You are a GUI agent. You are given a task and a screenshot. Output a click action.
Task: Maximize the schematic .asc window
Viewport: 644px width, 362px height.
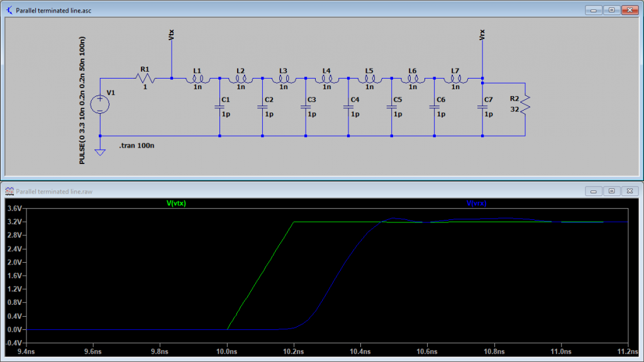click(611, 10)
